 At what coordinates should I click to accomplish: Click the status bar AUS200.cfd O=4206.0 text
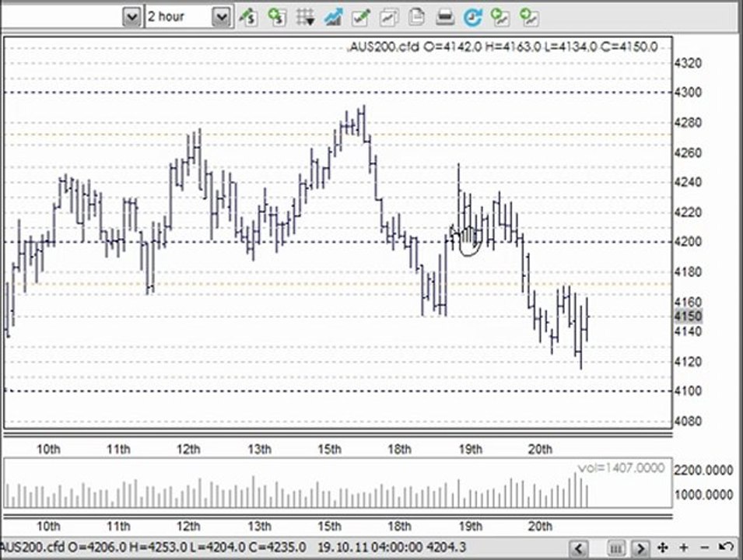point(63,548)
